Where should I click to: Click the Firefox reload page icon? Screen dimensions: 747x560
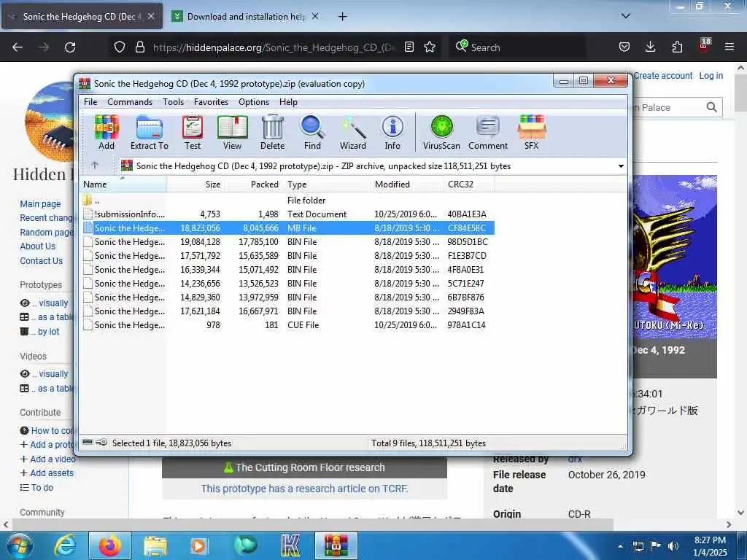pyautogui.click(x=70, y=47)
